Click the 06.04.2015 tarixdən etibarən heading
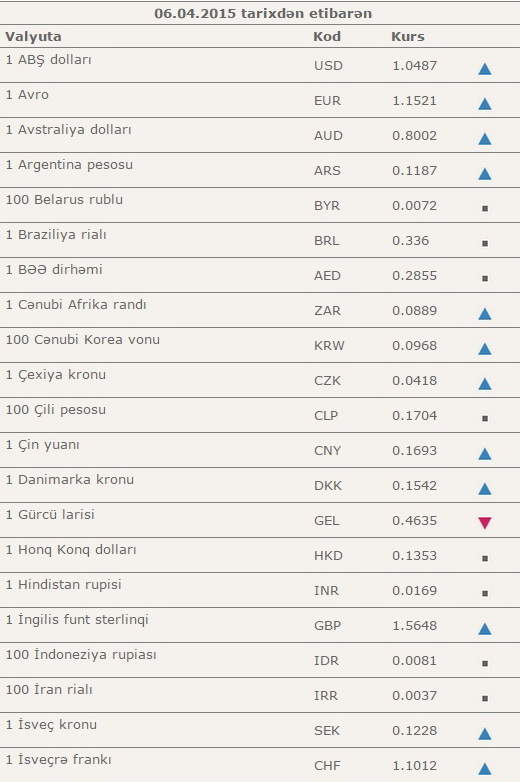 point(263,13)
